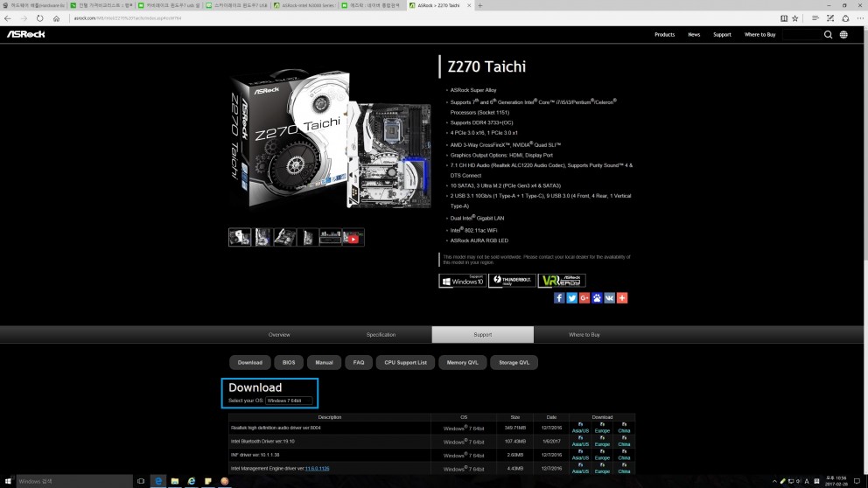Switch to Where to Buy tab
Screen dimensions: 868x488
point(584,335)
